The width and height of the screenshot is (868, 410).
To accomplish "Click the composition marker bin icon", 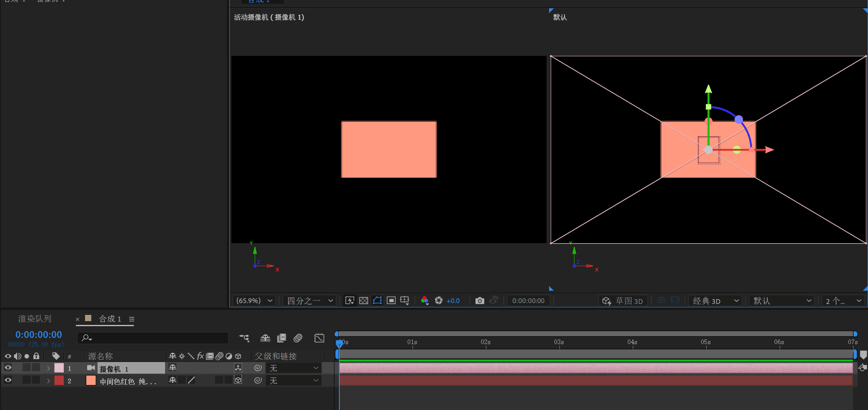I will click(x=863, y=355).
